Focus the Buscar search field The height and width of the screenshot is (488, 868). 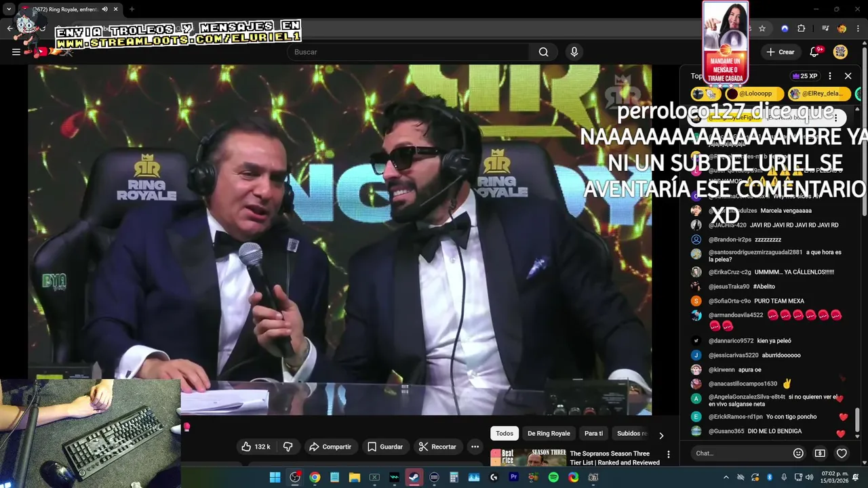point(408,52)
